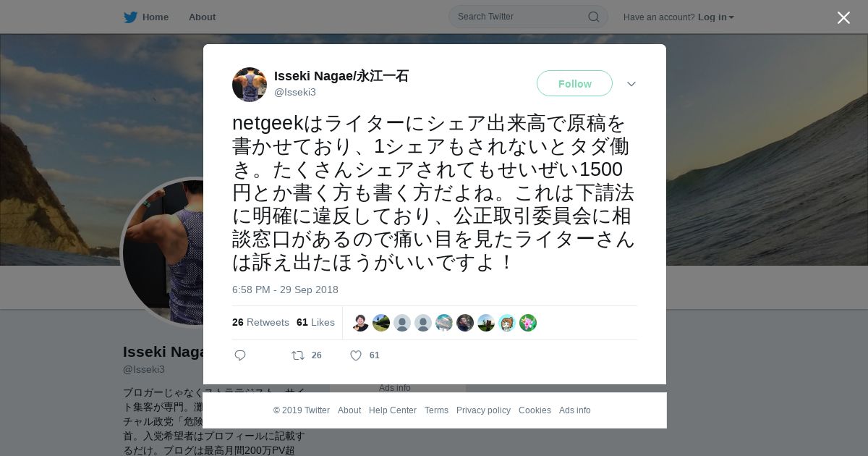Viewport: 868px width, 456px height.
Task: Close the tweet overlay with the X
Action: click(x=843, y=17)
